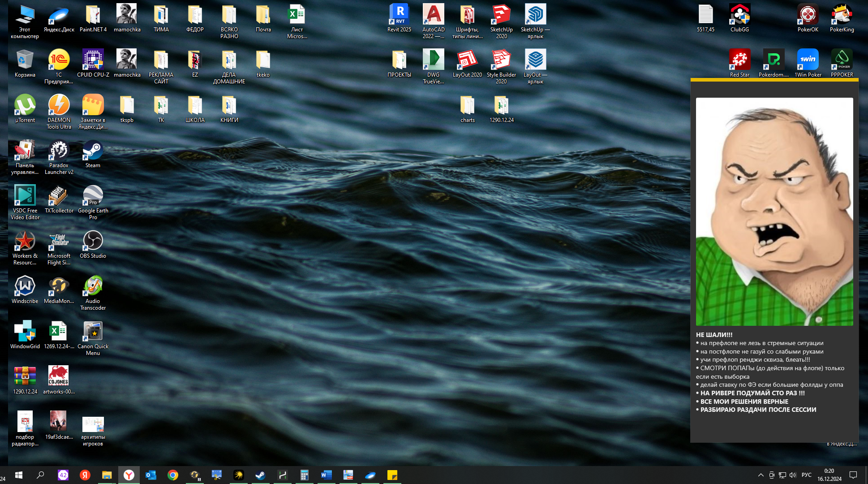Open the Windows Start menu
The image size is (868, 484).
pyautogui.click(x=18, y=475)
